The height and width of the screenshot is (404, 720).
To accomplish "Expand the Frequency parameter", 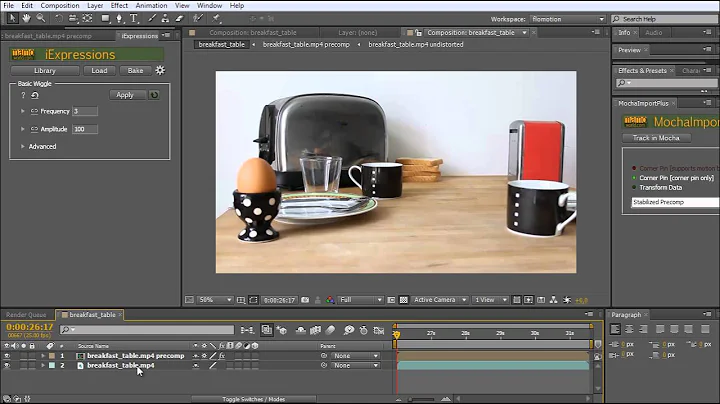I will 22,111.
